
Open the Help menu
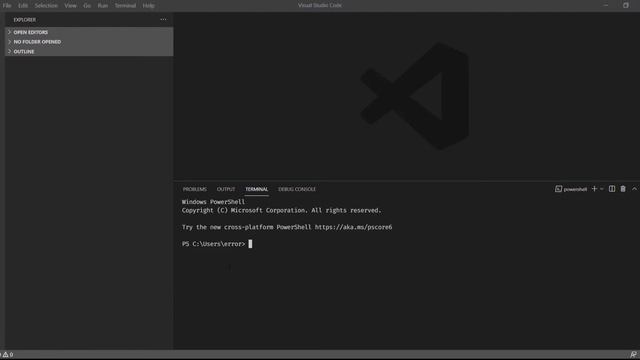(x=149, y=5)
